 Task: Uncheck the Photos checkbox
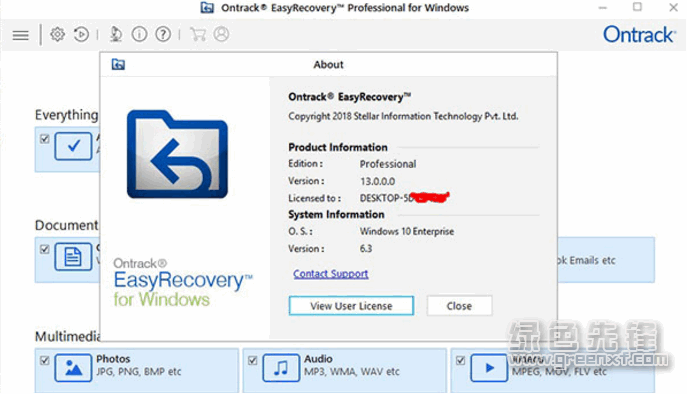(x=44, y=361)
